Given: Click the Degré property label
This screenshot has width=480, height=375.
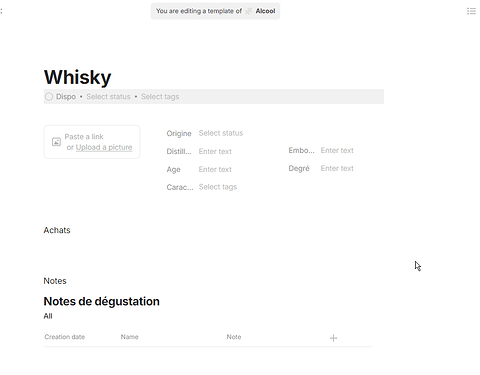Looking at the screenshot, I should 299,168.
